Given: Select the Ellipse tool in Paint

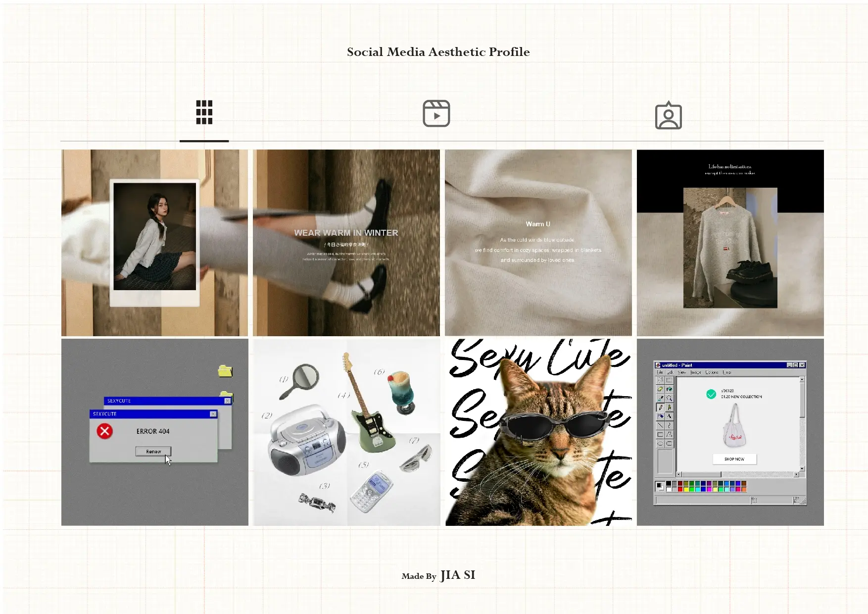Looking at the screenshot, I should [660, 444].
